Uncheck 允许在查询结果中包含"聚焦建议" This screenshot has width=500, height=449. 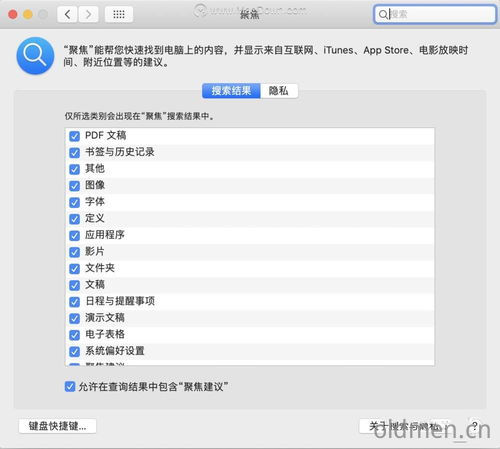coord(70,387)
